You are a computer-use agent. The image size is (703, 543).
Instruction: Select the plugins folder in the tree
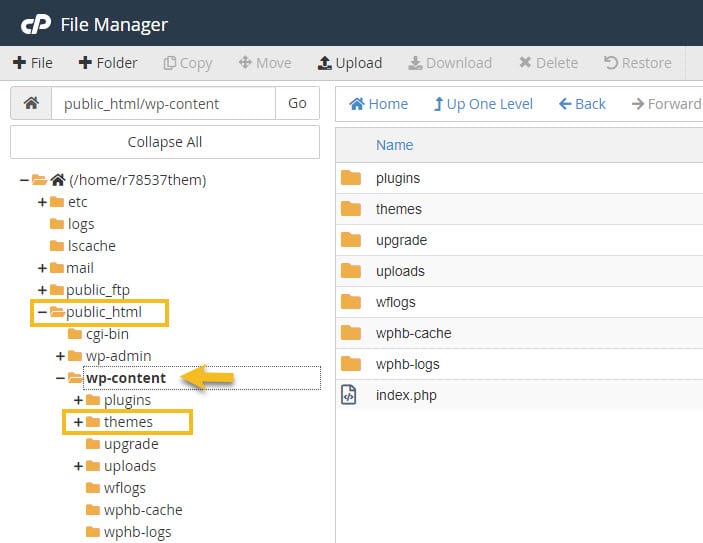pyautogui.click(x=127, y=400)
